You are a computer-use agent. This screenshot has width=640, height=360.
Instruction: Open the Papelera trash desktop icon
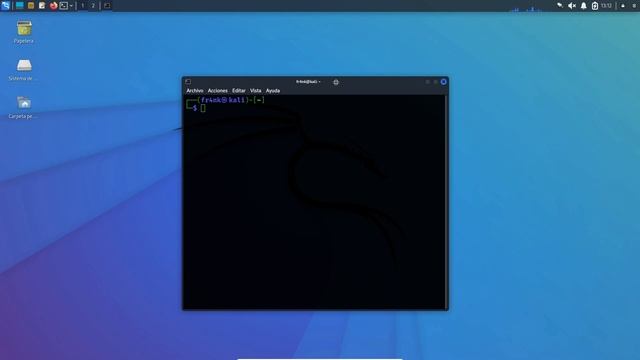tap(24, 32)
